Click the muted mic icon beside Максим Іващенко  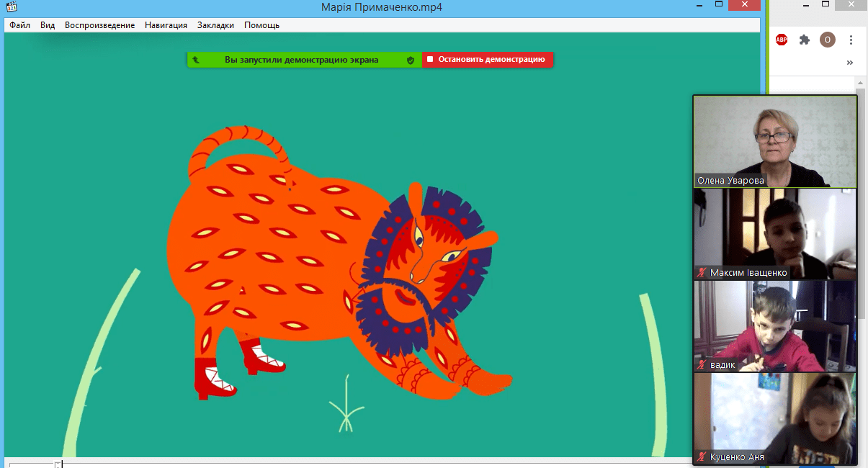(x=702, y=273)
